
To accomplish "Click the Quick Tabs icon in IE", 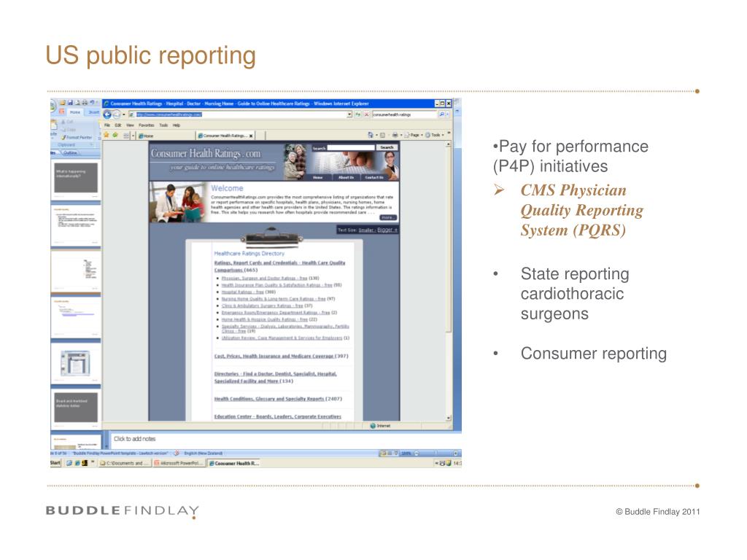I will [126, 136].
